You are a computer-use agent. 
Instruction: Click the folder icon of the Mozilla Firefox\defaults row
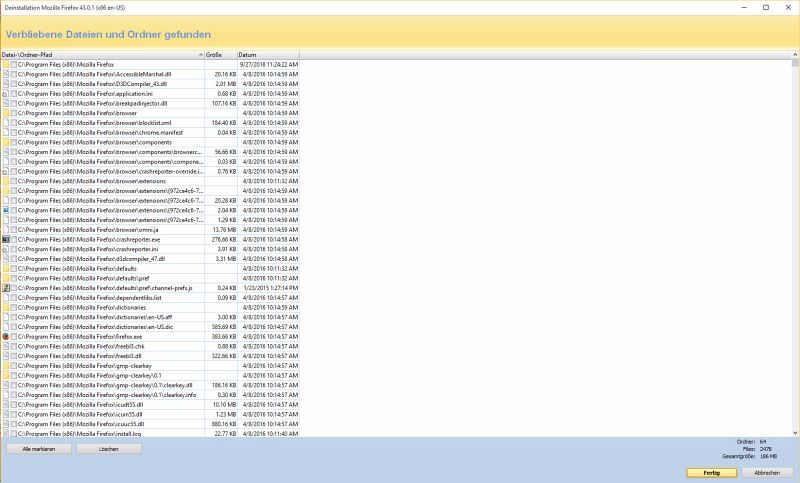[x=6, y=269]
